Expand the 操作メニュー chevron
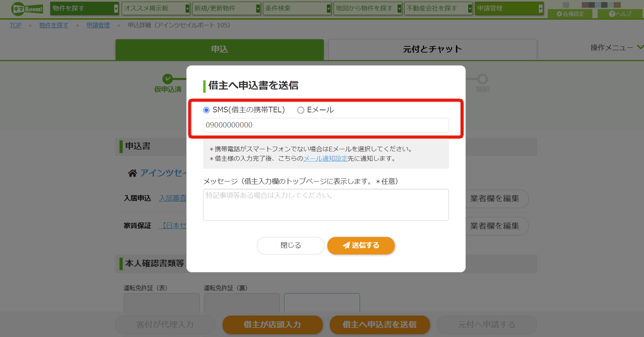 click(x=640, y=47)
